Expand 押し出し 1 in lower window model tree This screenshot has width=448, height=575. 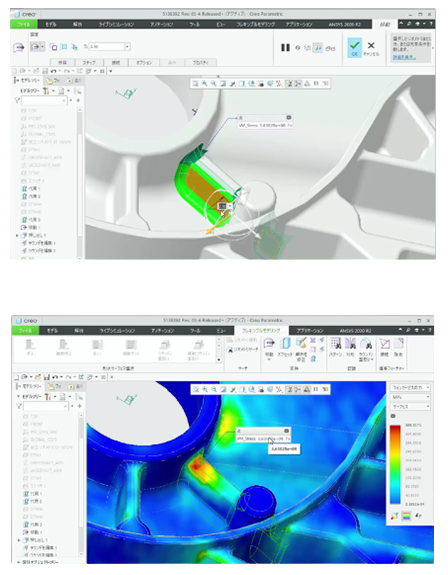pyautogui.click(x=19, y=540)
